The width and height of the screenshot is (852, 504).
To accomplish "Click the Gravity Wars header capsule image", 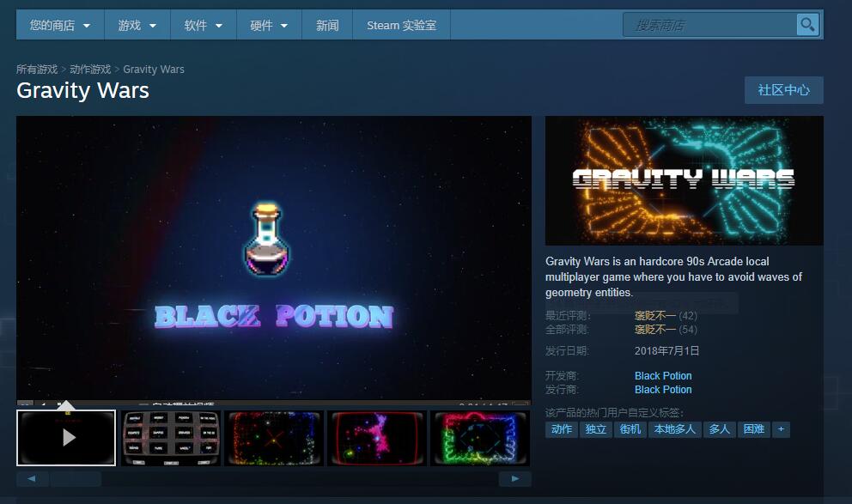I will (685, 181).
